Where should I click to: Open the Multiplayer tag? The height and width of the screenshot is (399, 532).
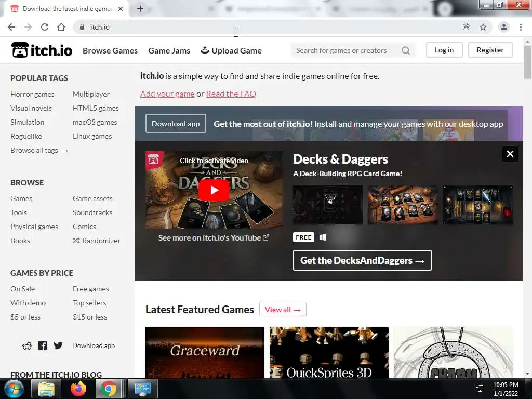point(91,95)
